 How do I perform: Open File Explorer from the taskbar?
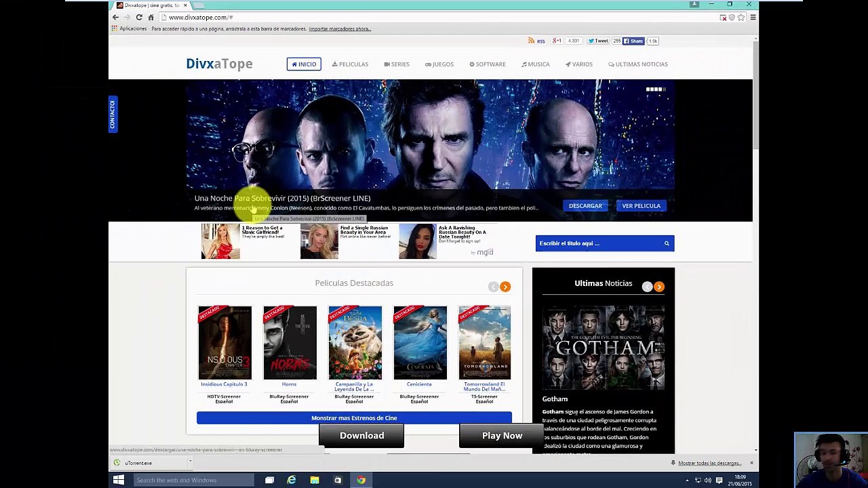pyautogui.click(x=315, y=480)
